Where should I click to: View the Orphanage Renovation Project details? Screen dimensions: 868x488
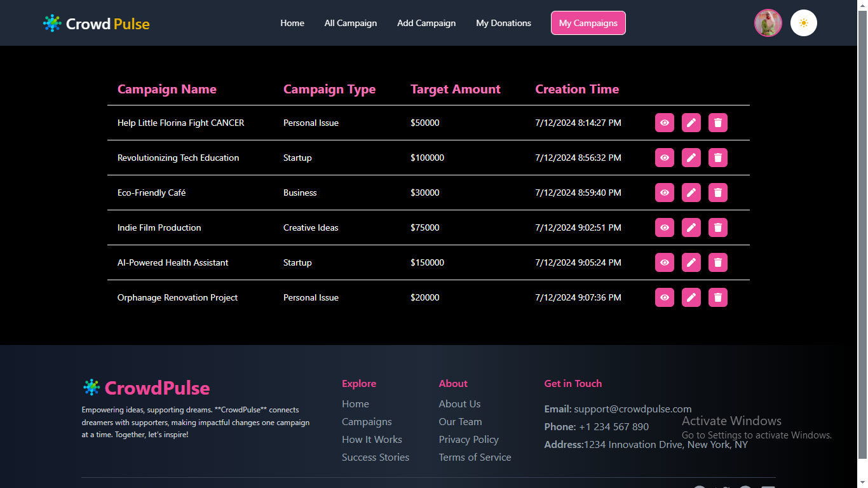[664, 297]
